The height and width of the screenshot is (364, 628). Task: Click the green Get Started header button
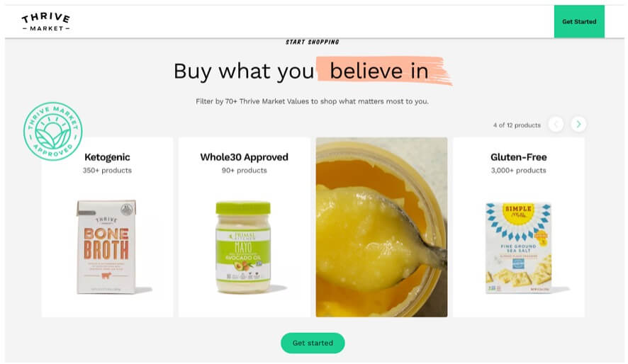click(x=579, y=22)
